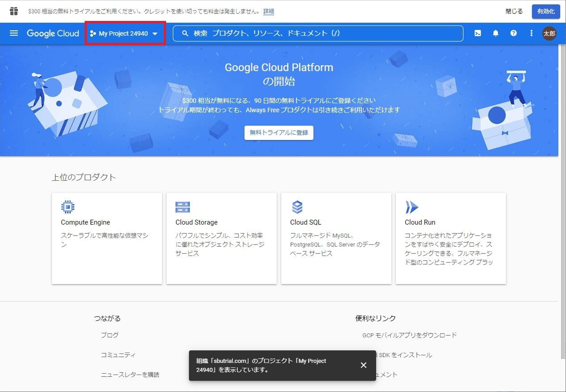Focus the product and resource search field
The image size is (566, 392).
click(318, 34)
